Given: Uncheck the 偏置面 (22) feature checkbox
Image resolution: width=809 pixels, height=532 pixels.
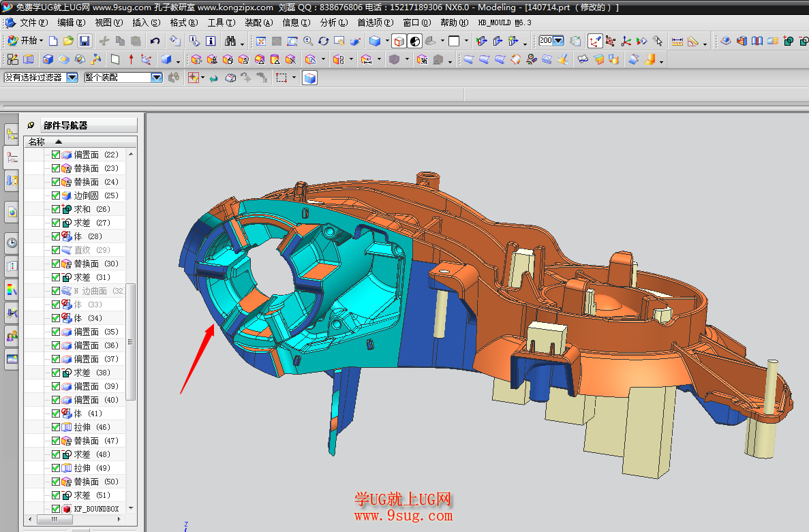Looking at the screenshot, I should coord(56,155).
